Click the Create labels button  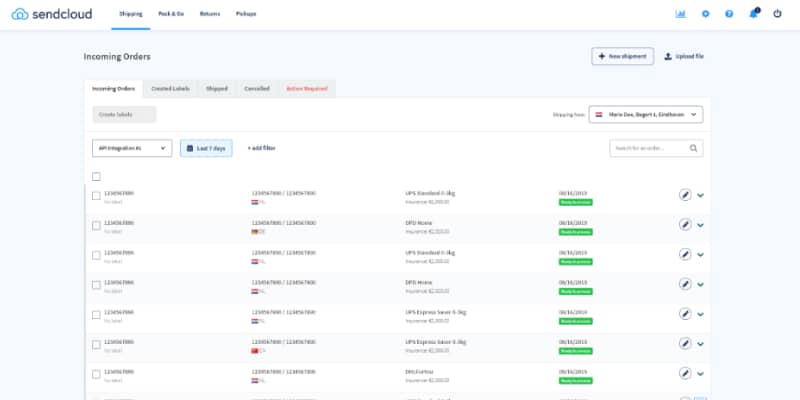124,114
